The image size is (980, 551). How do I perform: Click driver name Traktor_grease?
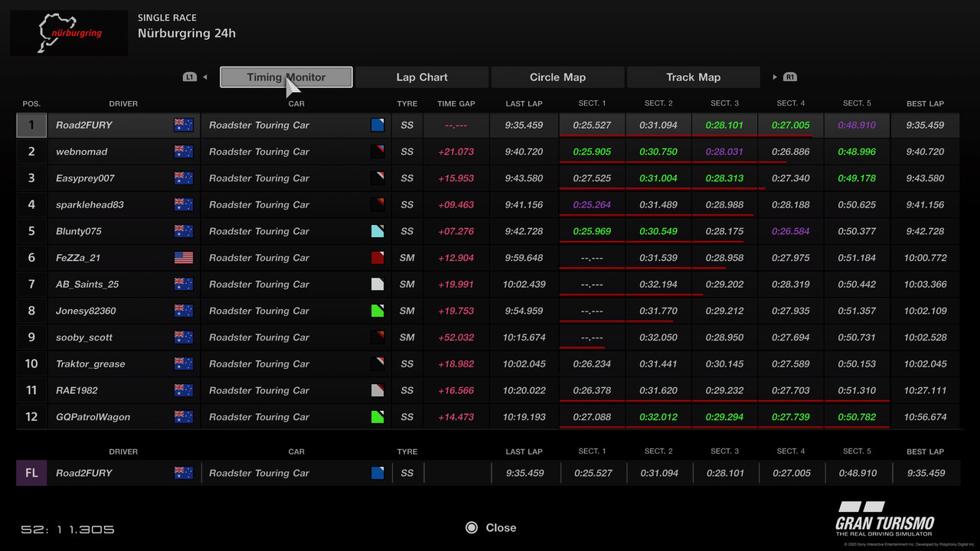[90, 364]
